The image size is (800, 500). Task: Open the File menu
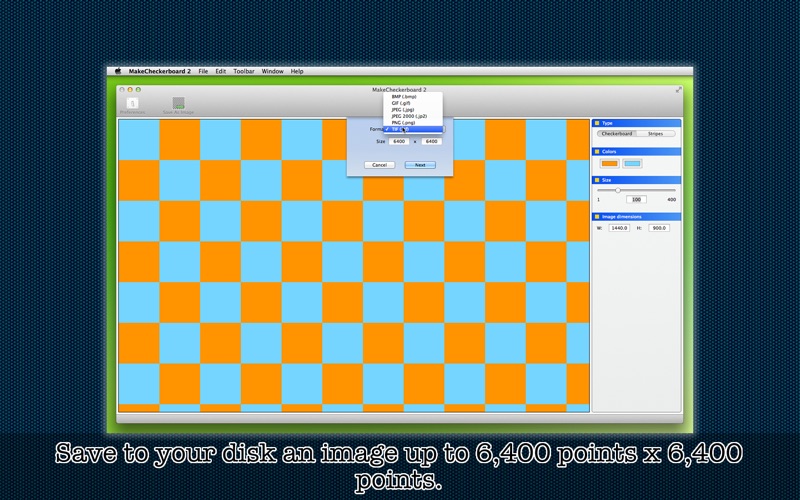pyautogui.click(x=203, y=71)
